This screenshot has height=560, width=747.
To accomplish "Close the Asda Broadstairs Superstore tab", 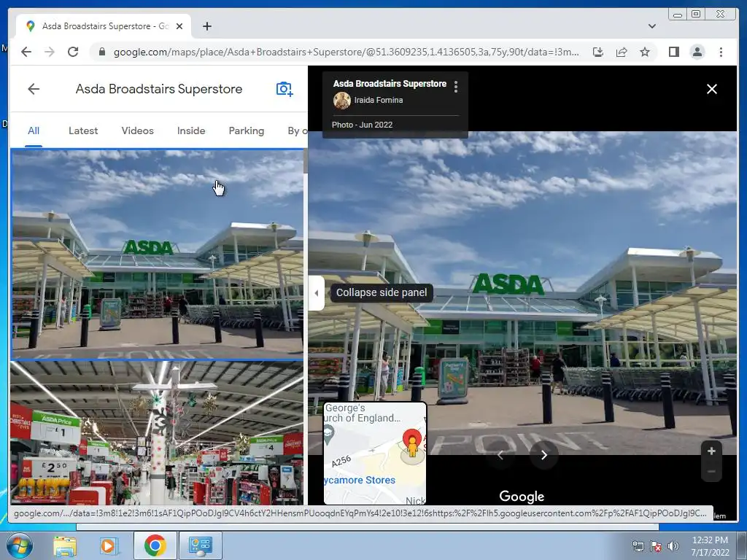I will [179, 26].
